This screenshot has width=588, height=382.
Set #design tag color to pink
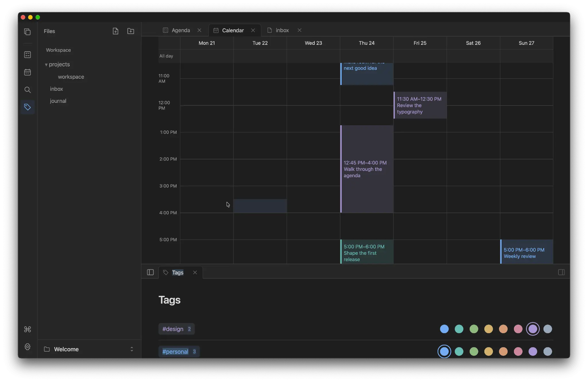518,329
